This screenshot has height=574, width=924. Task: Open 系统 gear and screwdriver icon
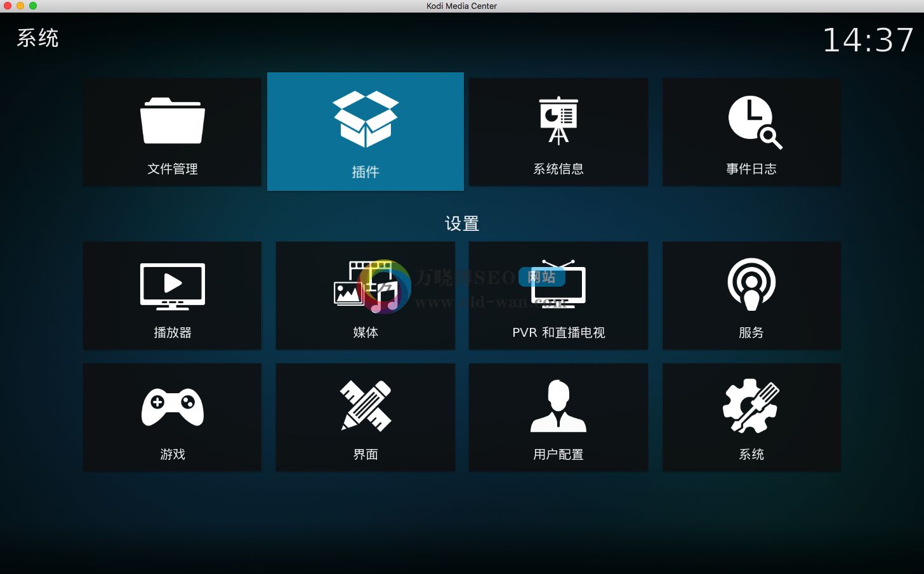pos(751,406)
